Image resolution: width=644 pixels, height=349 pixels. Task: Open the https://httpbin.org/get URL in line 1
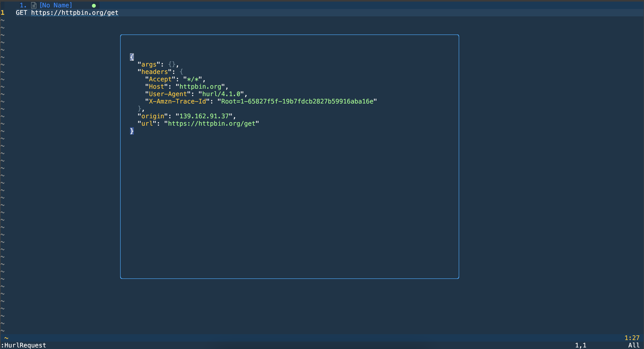pyautogui.click(x=75, y=13)
